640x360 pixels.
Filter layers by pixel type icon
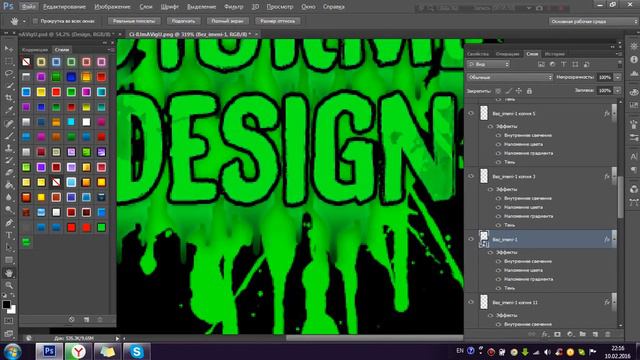[541, 64]
